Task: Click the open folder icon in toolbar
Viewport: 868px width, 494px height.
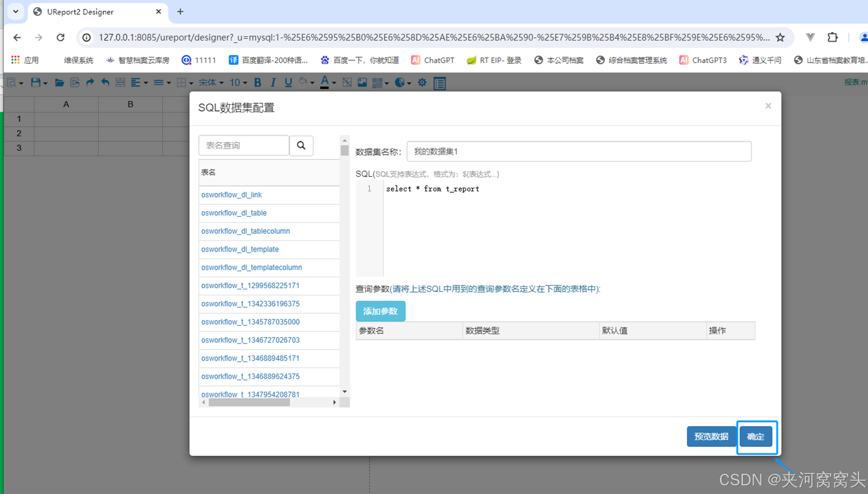Action: click(59, 82)
